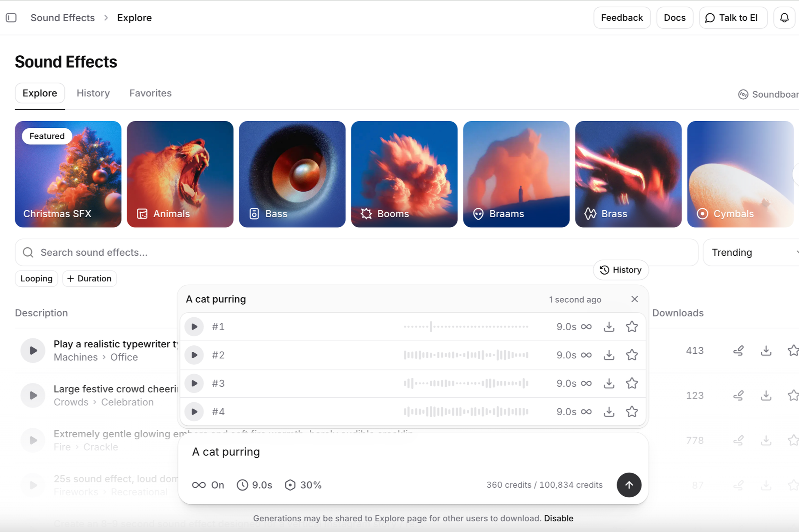Image resolution: width=799 pixels, height=532 pixels.
Task: Download generated sound #1
Action: (609, 327)
